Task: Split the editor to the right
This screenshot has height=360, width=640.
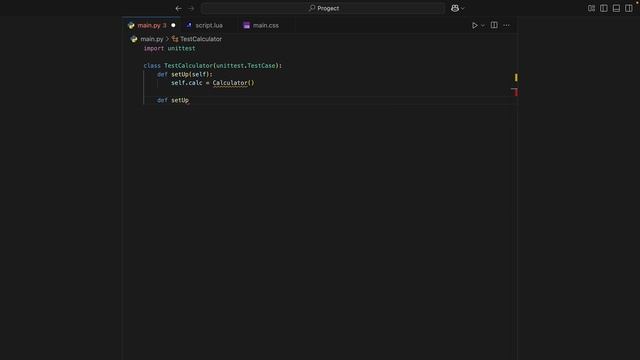Action: click(494, 25)
